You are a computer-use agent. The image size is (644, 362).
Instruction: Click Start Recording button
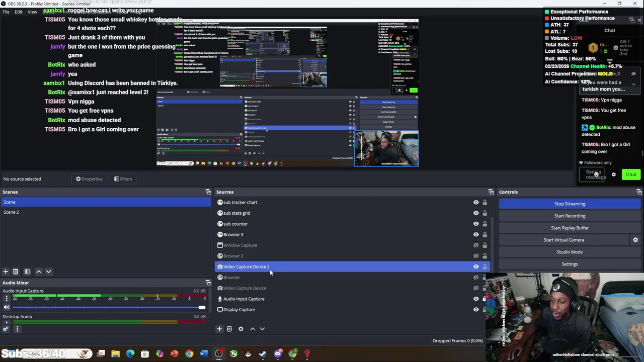click(570, 216)
